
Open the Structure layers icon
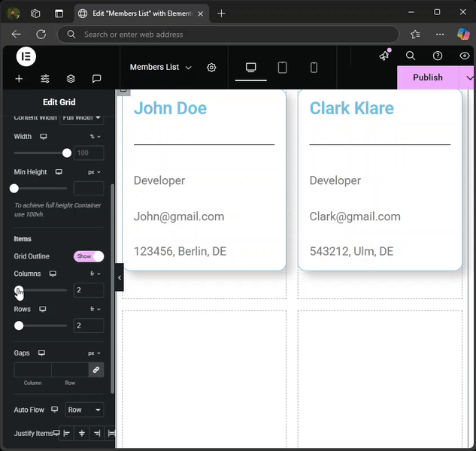click(x=71, y=79)
